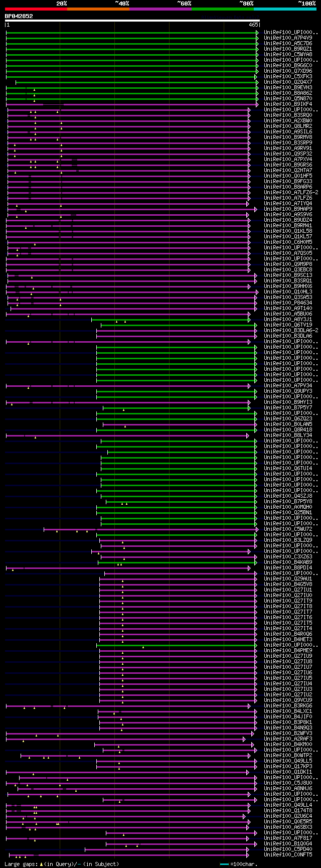This screenshot has width=321, height=868.
Task: Select hit label UniRef100_B9HAP9
Action: click(288, 209)
